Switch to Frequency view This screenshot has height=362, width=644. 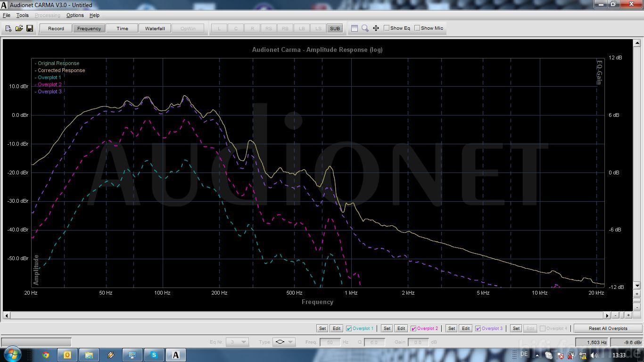point(89,28)
